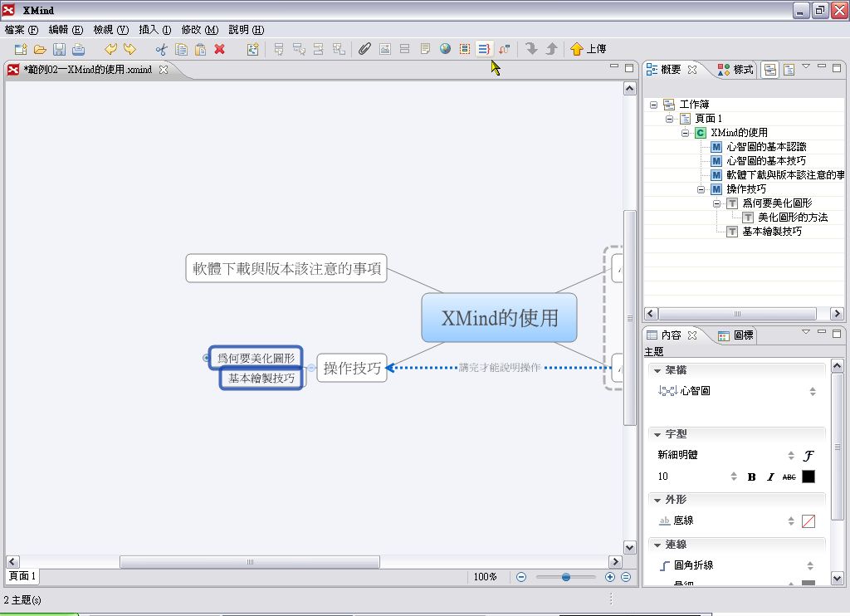Viewport: 850px width, 616px height.
Task: Collapse the 外形 properties section
Action: click(x=657, y=500)
